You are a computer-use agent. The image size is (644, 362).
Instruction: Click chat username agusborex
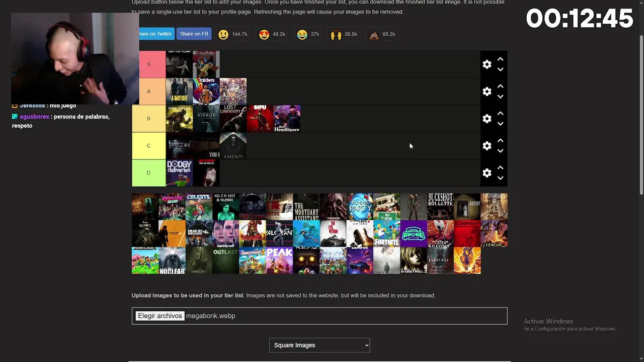point(34,117)
